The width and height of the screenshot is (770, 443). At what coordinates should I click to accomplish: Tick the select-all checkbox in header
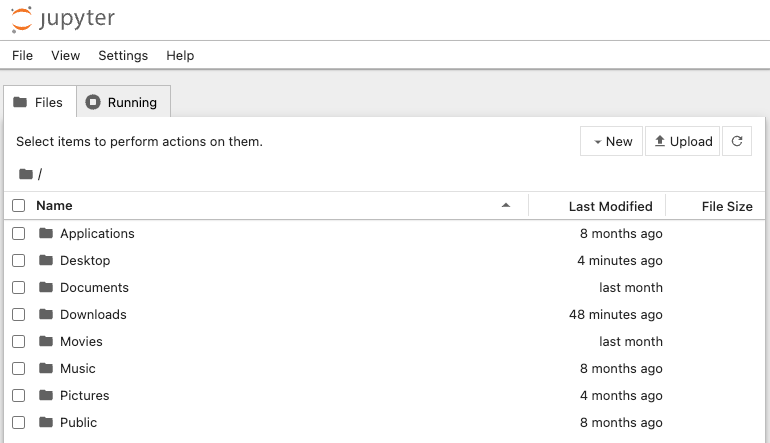tap(18, 206)
